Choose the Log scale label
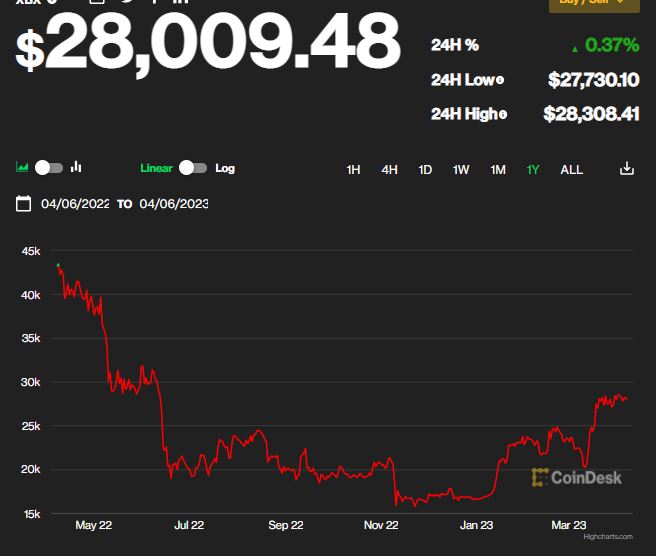656x556 pixels. pyautogui.click(x=225, y=169)
